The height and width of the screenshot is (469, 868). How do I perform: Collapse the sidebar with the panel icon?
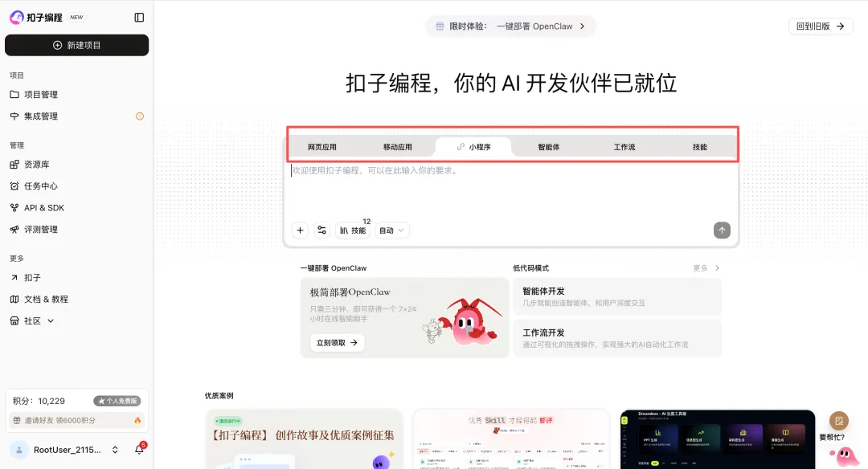click(x=140, y=18)
